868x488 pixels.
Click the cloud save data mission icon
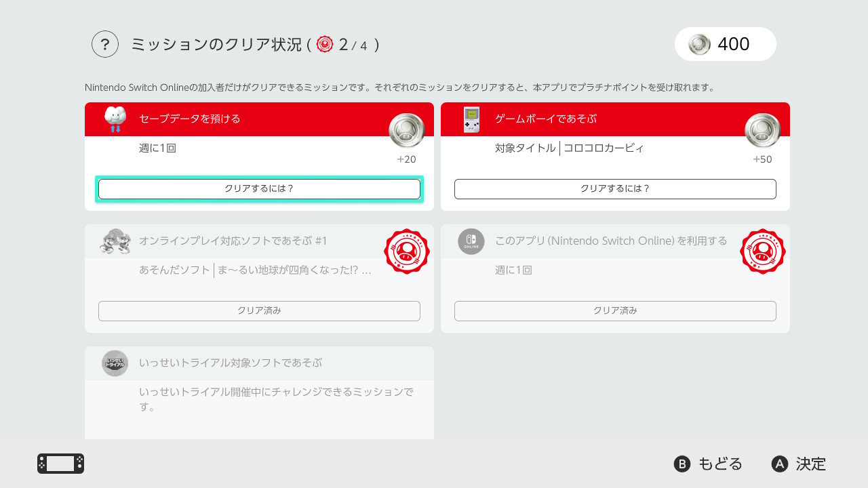(115, 119)
